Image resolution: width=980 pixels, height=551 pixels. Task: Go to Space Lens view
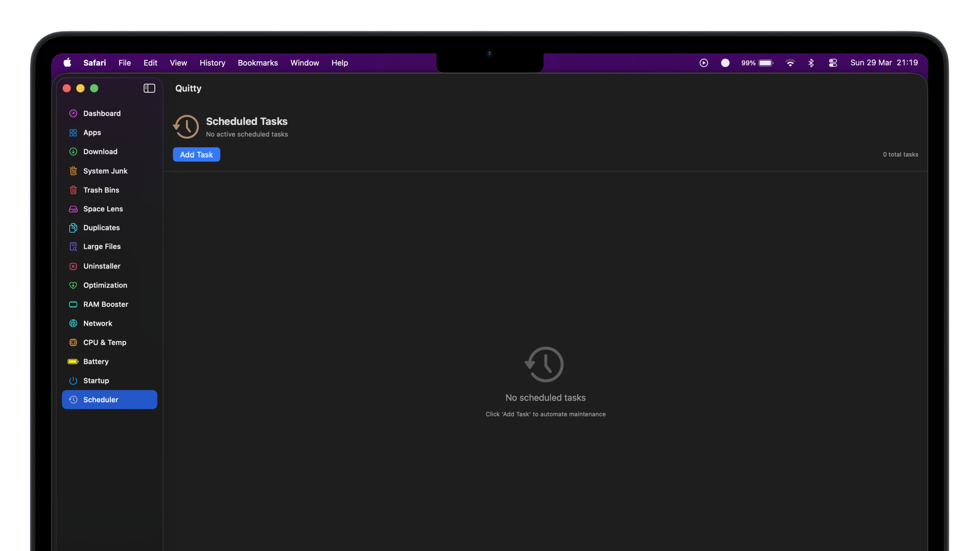click(103, 209)
